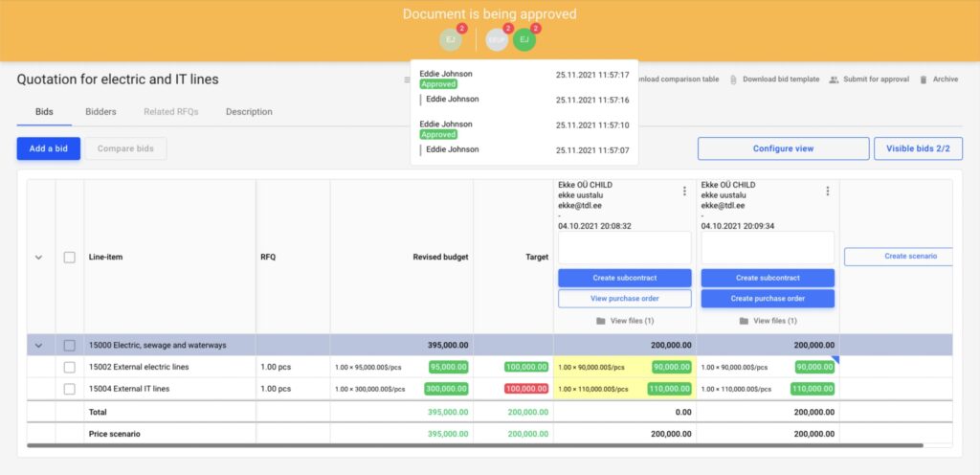Click the note field of the 20:09:34 bid
This screenshot has width=980, height=475.
pyautogui.click(x=768, y=247)
